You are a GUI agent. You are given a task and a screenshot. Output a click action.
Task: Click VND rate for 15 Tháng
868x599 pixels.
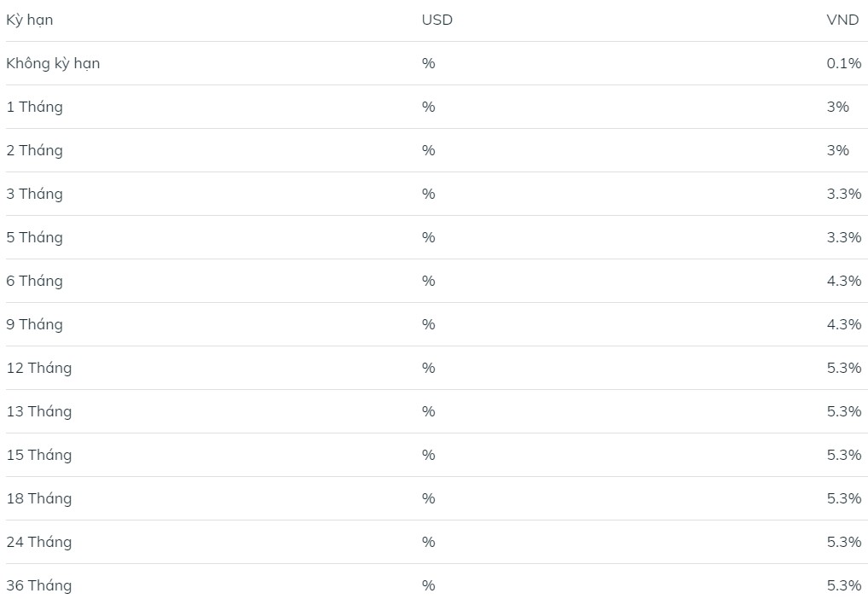pyautogui.click(x=843, y=455)
